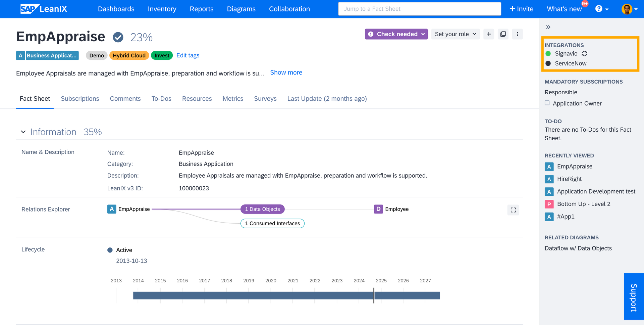The width and height of the screenshot is (644, 325).
Task: Click the 1 Consumed Interfaces relation pill
Action: pyautogui.click(x=272, y=224)
